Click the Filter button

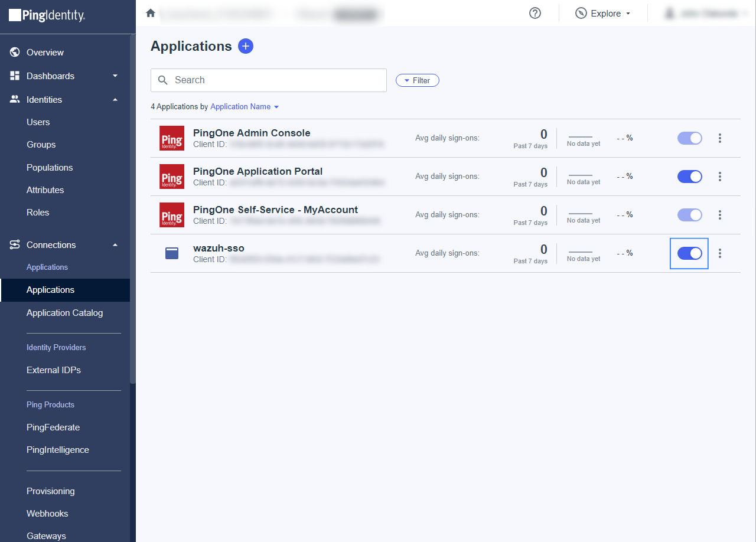coord(417,80)
